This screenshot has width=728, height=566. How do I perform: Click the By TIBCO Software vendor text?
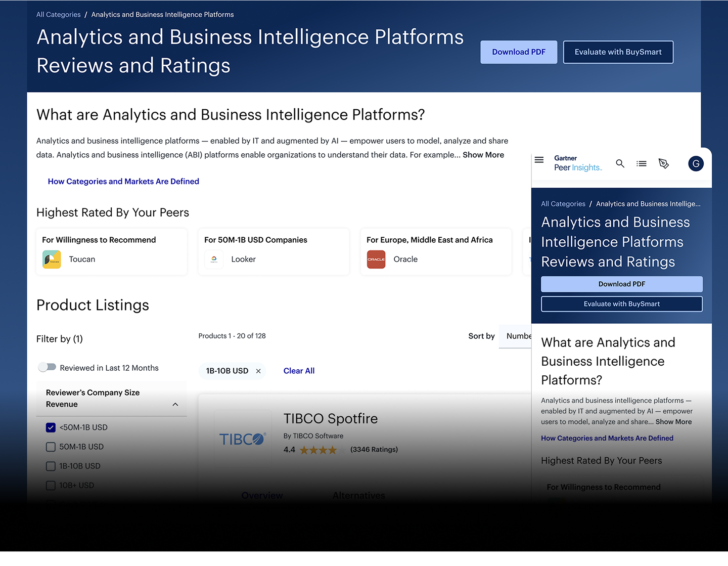click(313, 436)
